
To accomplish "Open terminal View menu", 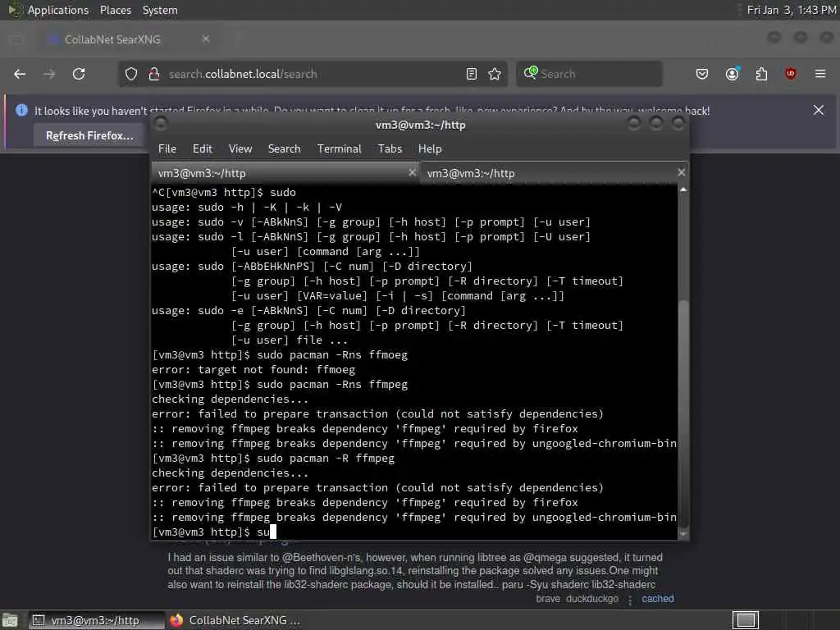I will [x=240, y=149].
